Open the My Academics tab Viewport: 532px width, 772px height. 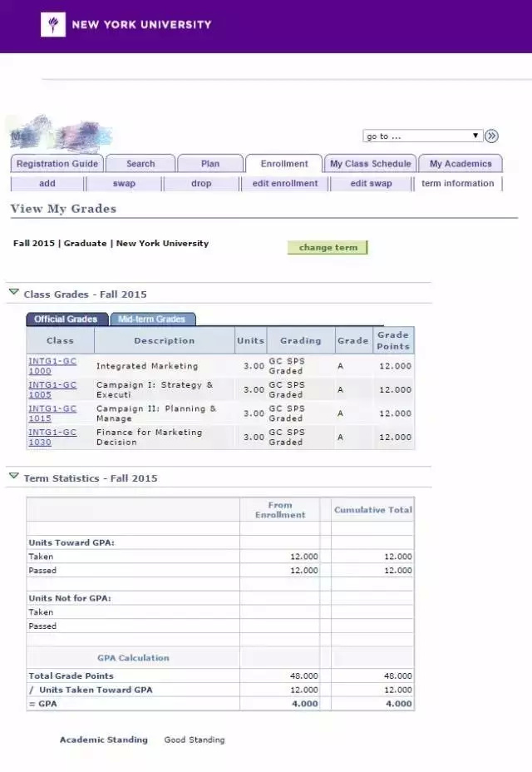pyautogui.click(x=461, y=163)
